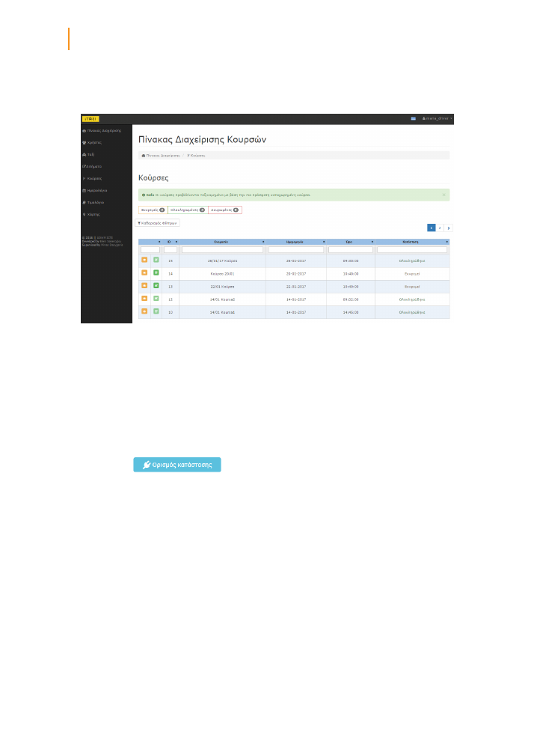Open Αιτήματα in the sidebar

pos(92,166)
